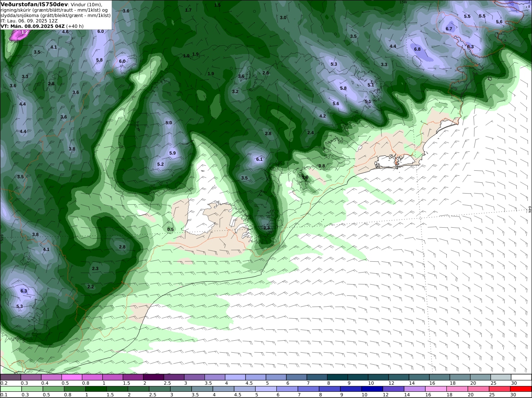The height and width of the screenshot is (398, 532).
Task: Click the 4.6 value near the title box
Action: [65, 32]
